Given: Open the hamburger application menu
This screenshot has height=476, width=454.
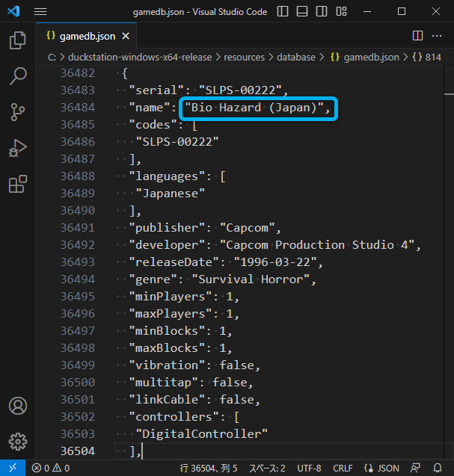Looking at the screenshot, I should click(x=40, y=11).
